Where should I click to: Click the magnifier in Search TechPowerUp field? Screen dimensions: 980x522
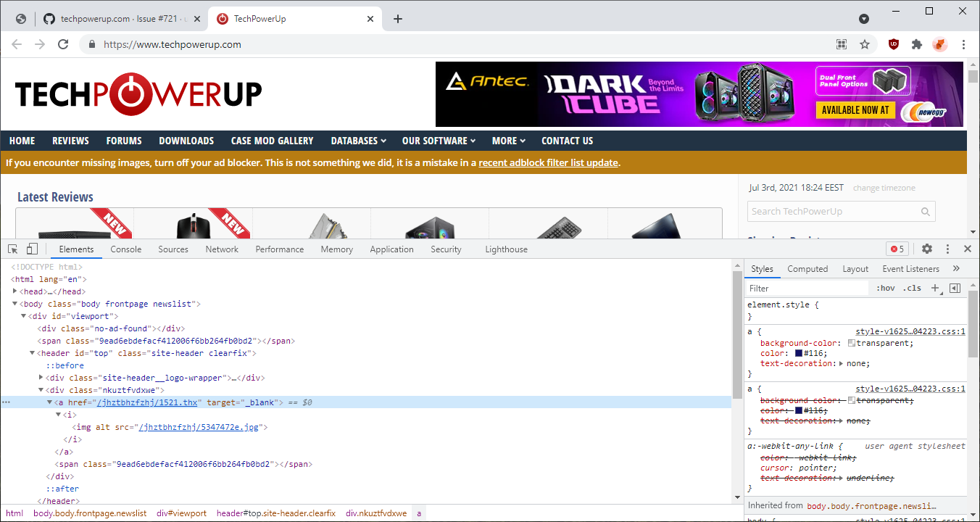click(x=926, y=211)
